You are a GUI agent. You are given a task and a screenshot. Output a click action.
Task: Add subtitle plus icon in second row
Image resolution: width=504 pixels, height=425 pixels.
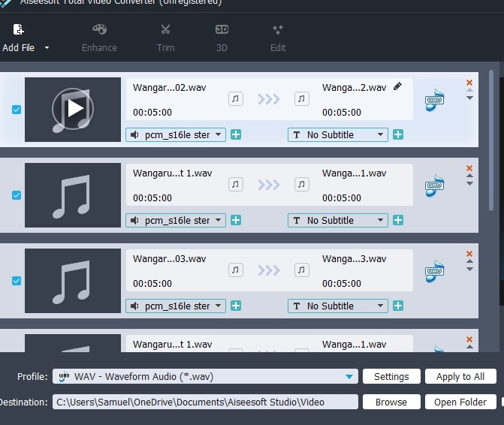coord(398,220)
